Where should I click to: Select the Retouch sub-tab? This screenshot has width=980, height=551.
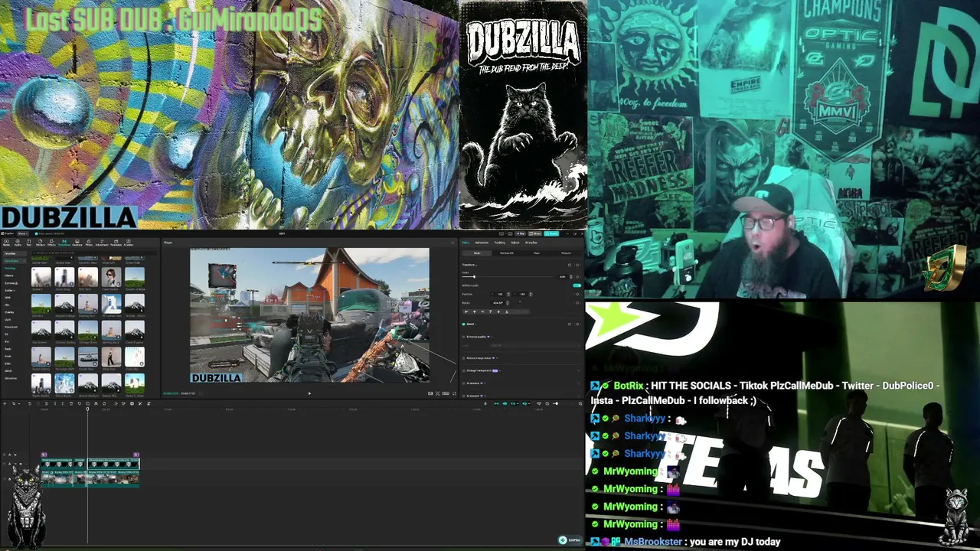[567, 253]
